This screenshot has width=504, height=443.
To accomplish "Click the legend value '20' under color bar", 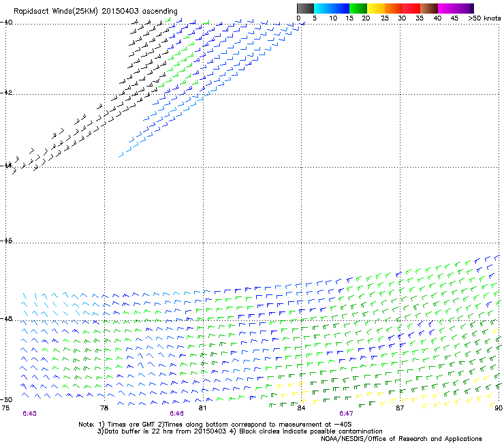I will coord(366,18).
